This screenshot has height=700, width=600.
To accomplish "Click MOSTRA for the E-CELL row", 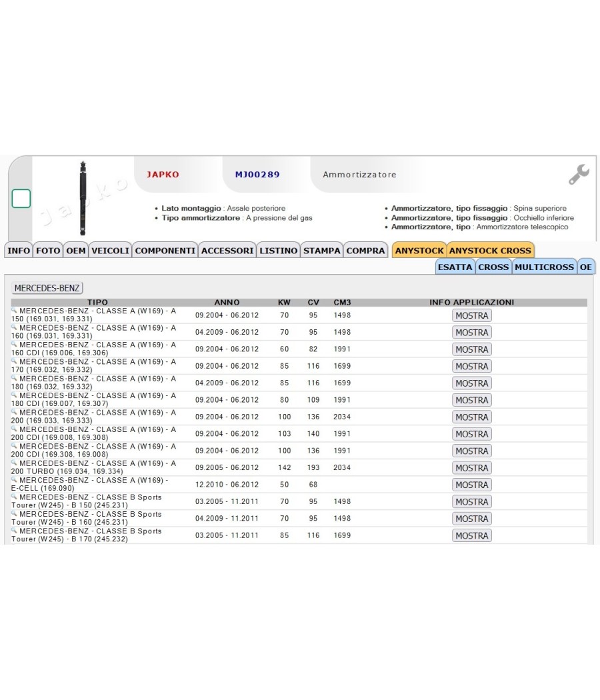I will [x=472, y=485].
